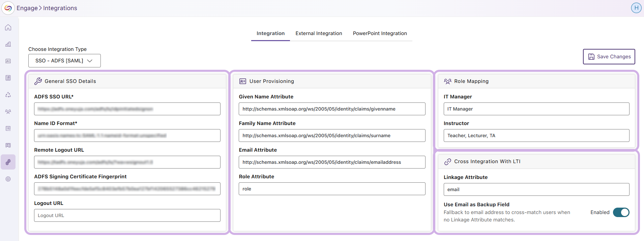The height and width of the screenshot is (241, 644).
Task: Click the Enabled label beside the toggle
Action: coord(600,212)
